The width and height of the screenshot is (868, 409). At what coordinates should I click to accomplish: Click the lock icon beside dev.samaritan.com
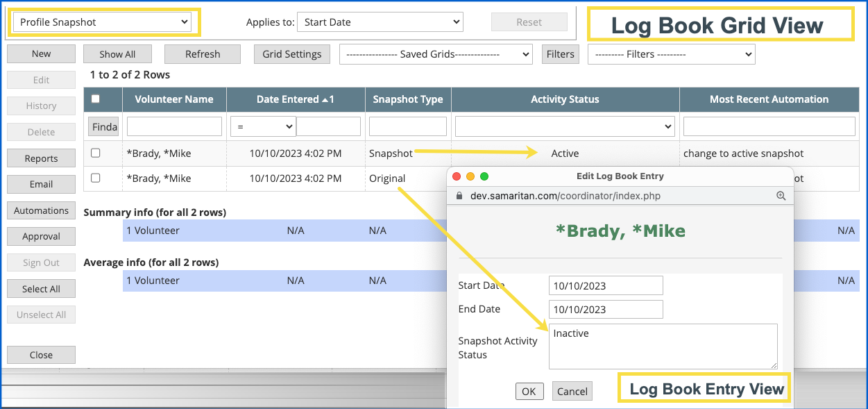coord(459,196)
